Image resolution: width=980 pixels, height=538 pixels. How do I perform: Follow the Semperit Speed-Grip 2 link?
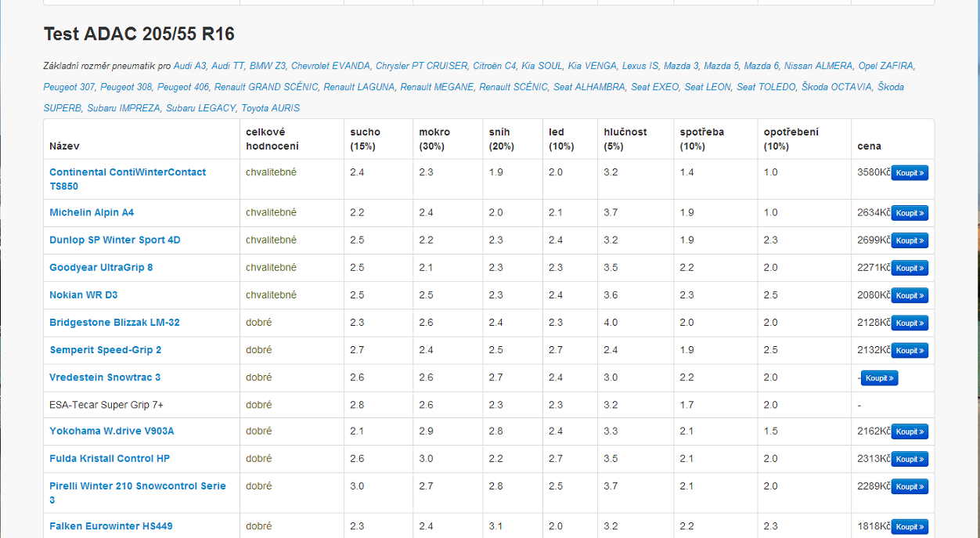pos(105,350)
